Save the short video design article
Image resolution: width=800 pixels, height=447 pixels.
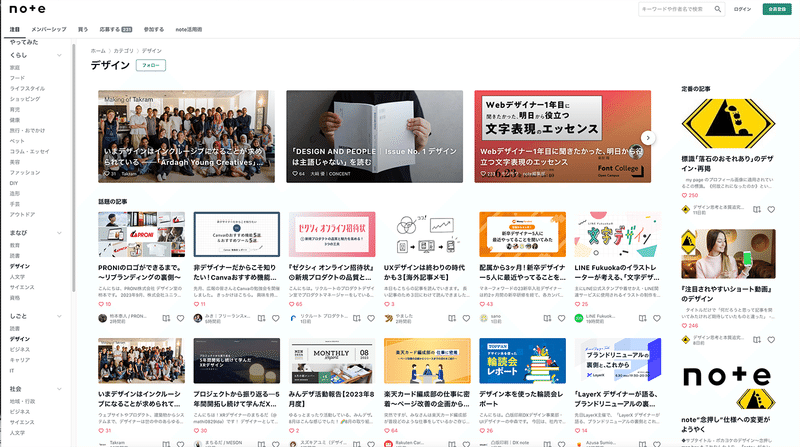click(x=757, y=339)
